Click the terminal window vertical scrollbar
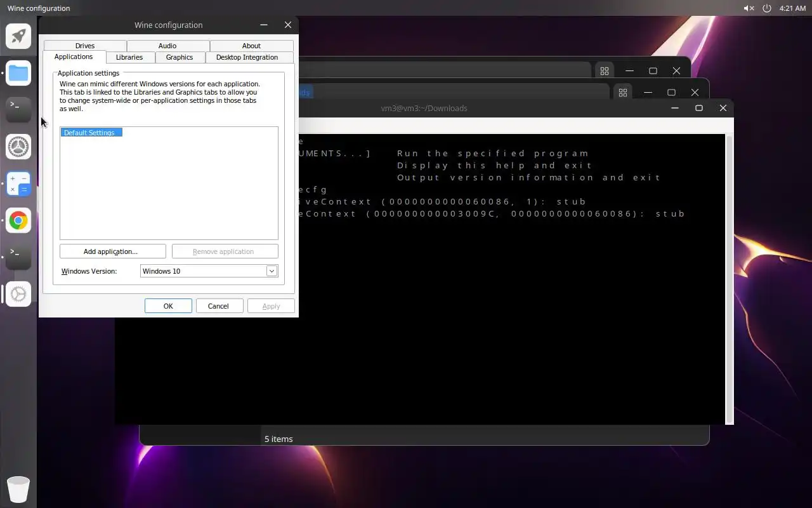 (730, 279)
